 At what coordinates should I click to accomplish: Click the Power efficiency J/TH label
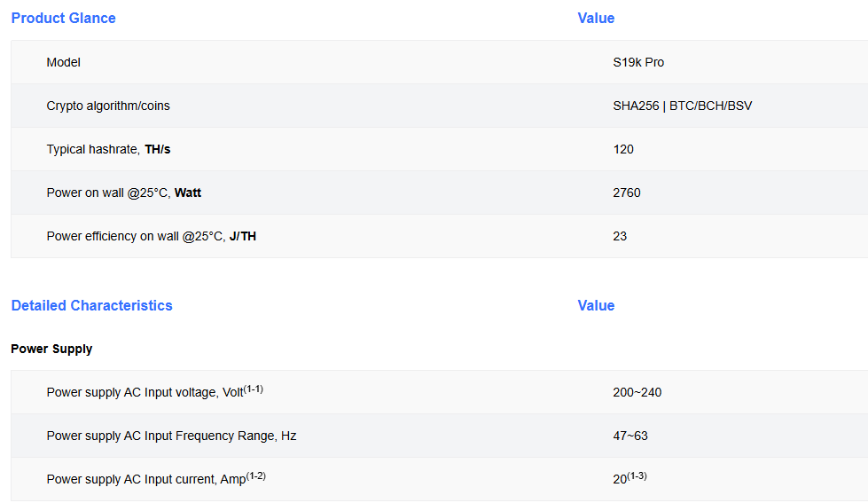click(x=151, y=236)
